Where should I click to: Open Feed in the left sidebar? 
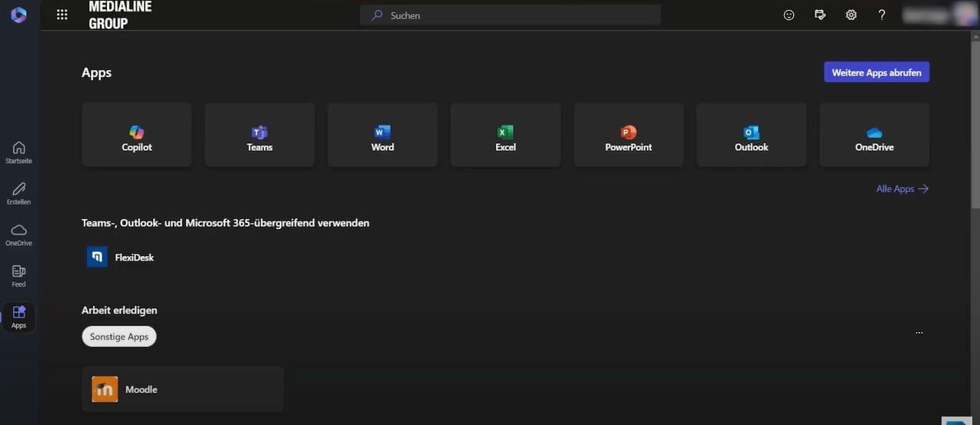point(18,275)
